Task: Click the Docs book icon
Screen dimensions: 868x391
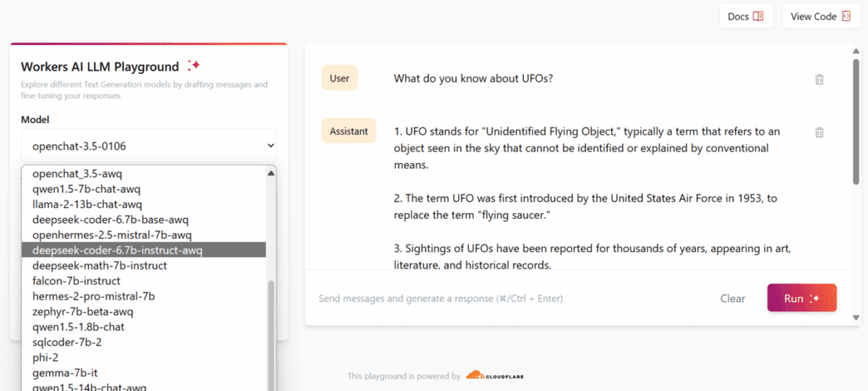Action: tap(759, 16)
